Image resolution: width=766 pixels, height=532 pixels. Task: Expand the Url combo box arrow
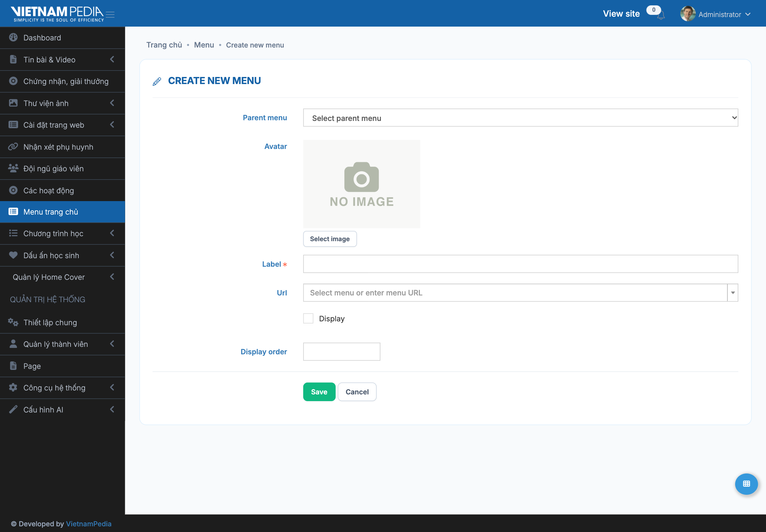733,293
